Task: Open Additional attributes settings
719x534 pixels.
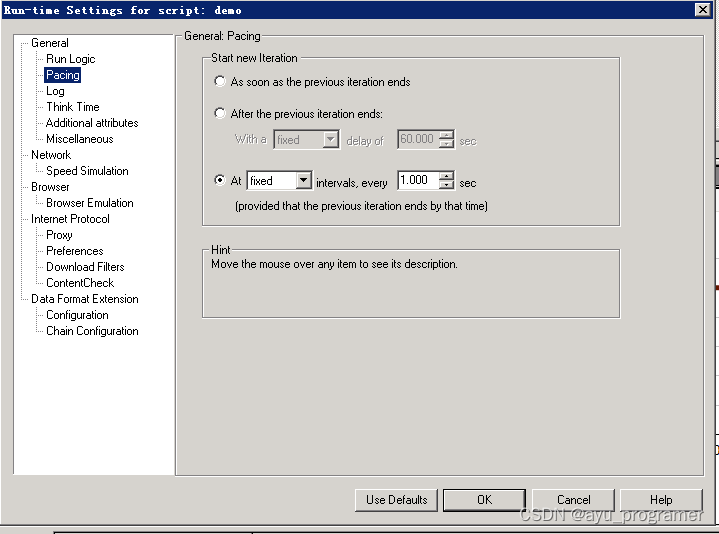Action: coord(92,123)
